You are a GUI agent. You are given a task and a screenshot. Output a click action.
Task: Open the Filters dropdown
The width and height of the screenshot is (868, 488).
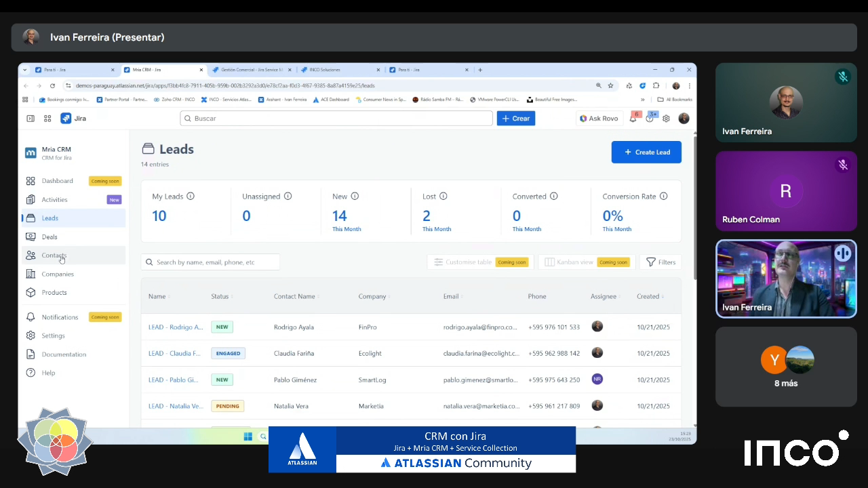point(660,262)
